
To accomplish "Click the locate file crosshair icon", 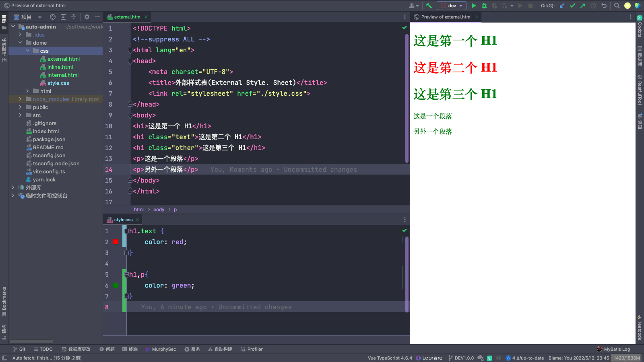I will pos(53,17).
